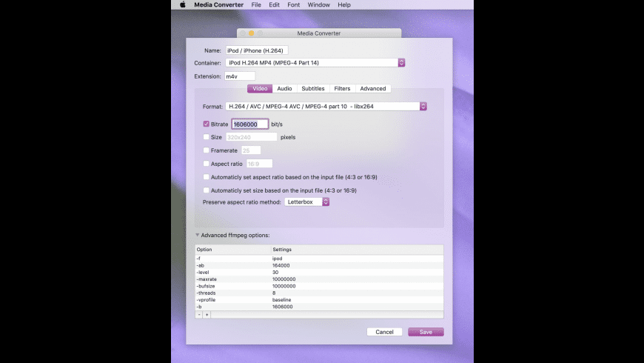Enable the Framerate checkbox
Viewport: 644px width, 363px height.
(x=207, y=150)
